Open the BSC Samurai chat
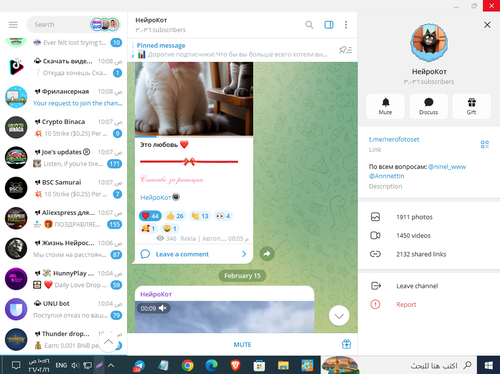500x374 pixels. pos(63,188)
